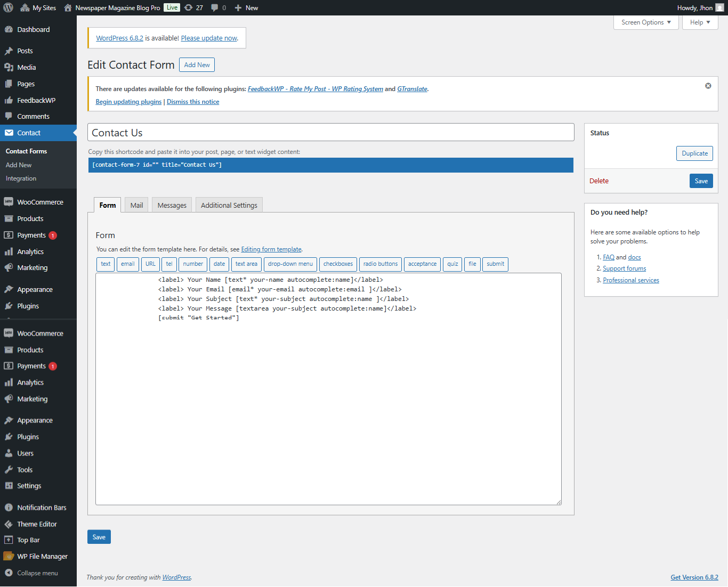Viewport: 728px width, 587px height.
Task: Click the Save button under the form panel
Action: click(99, 537)
